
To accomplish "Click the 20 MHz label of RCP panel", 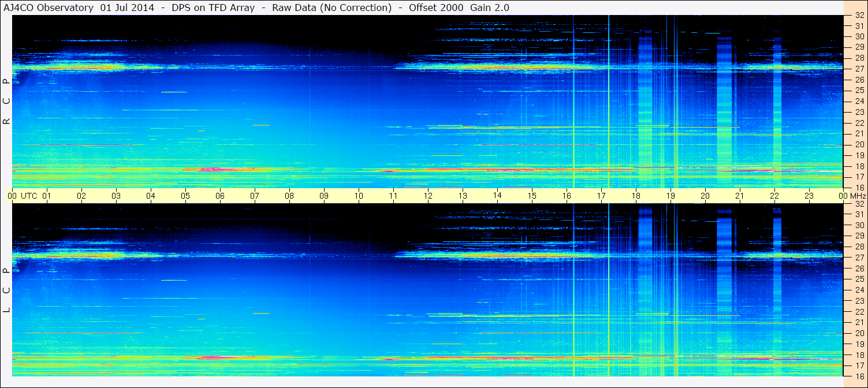I will [859, 144].
